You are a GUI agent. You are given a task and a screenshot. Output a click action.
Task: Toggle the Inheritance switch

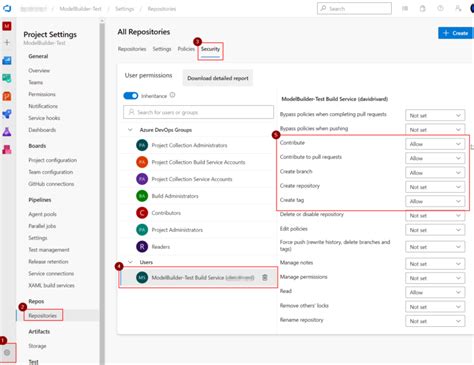[x=131, y=96]
